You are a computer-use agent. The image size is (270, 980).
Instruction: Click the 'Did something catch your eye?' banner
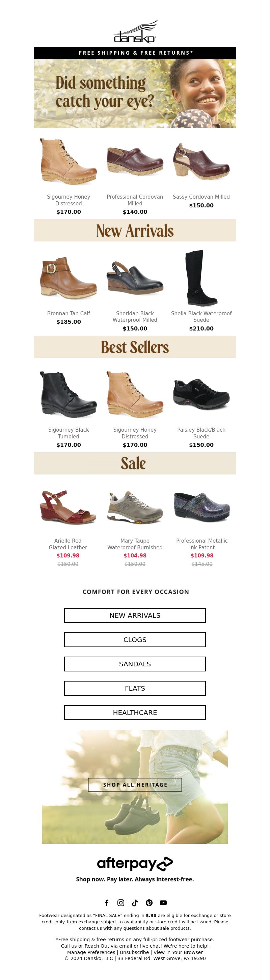(135, 93)
